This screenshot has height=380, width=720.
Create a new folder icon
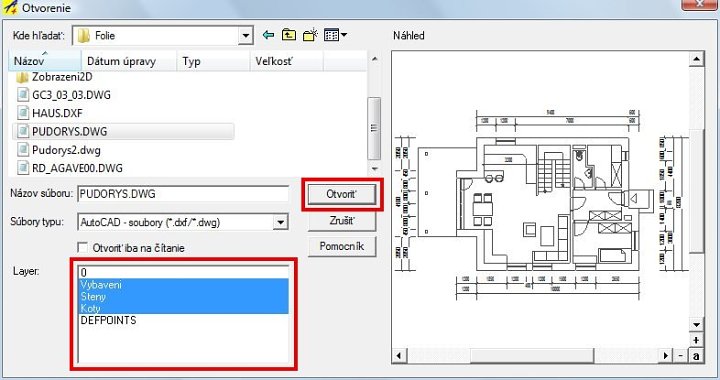pos(310,35)
